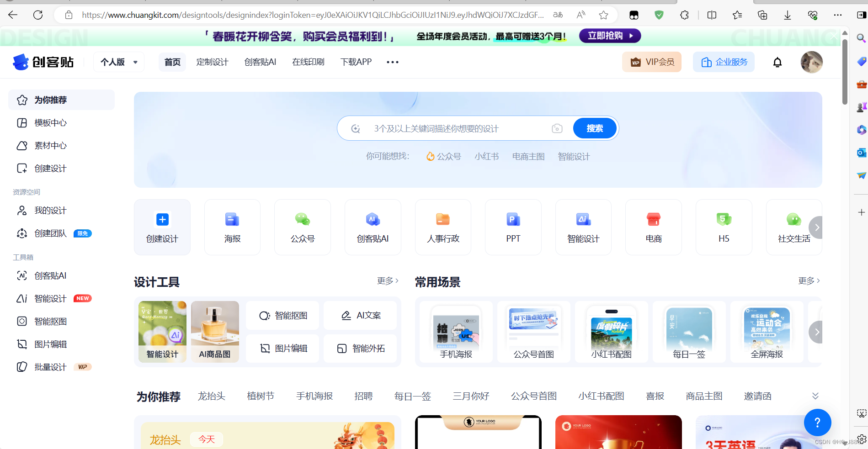868x449 pixels.
Task: Click the browser refresh icon
Action: [38, 15]
